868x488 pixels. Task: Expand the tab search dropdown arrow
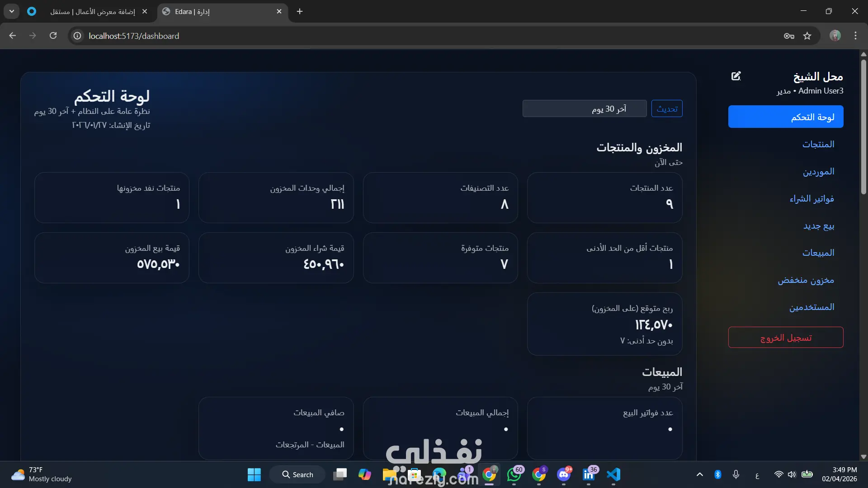coord(11,11)
